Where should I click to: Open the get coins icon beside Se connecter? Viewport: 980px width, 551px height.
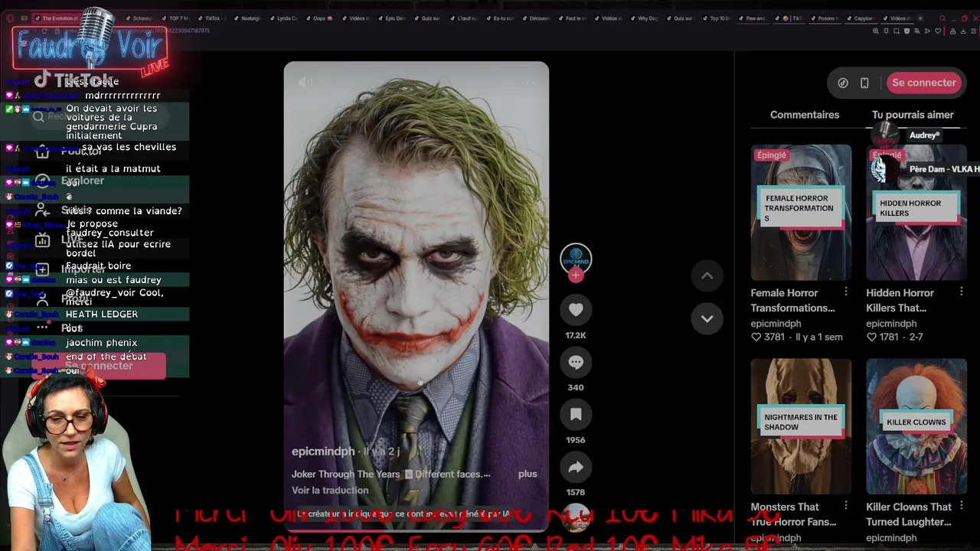coord(843,83)
